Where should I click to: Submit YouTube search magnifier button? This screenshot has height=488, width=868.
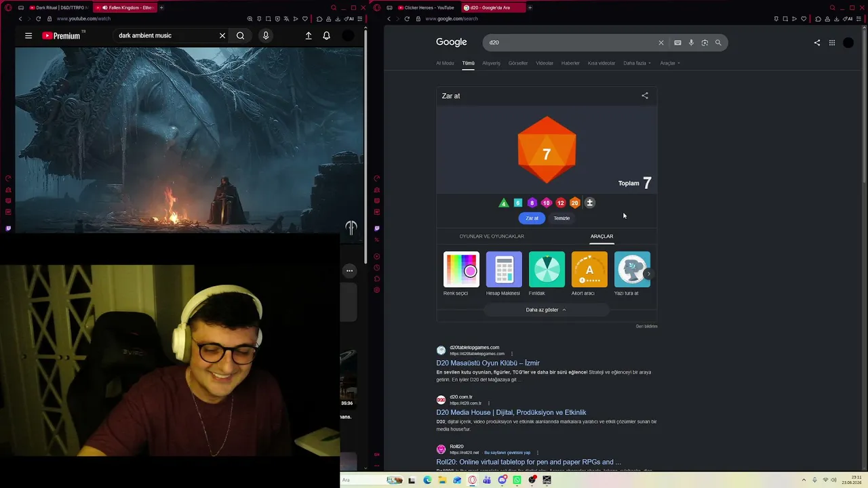(x=241, y=36)
